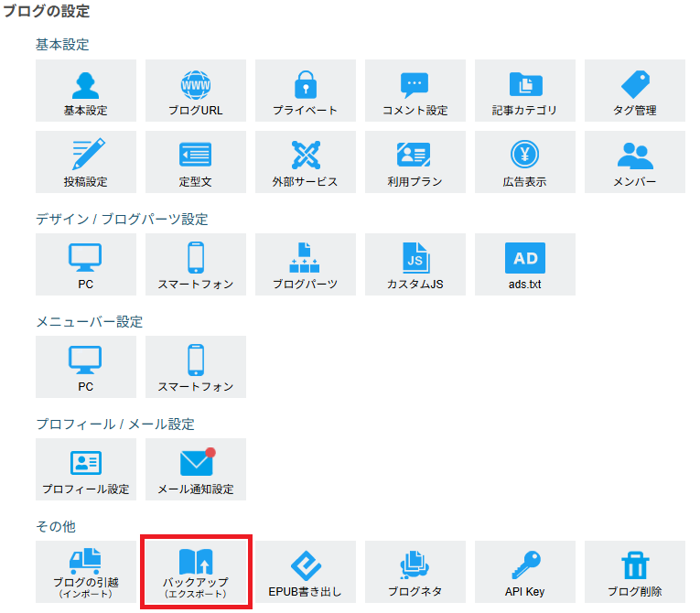Viewport: 700px width, 613px height.
Task: Open the ブログURL globe icon tile
Action: coord(196,91)
